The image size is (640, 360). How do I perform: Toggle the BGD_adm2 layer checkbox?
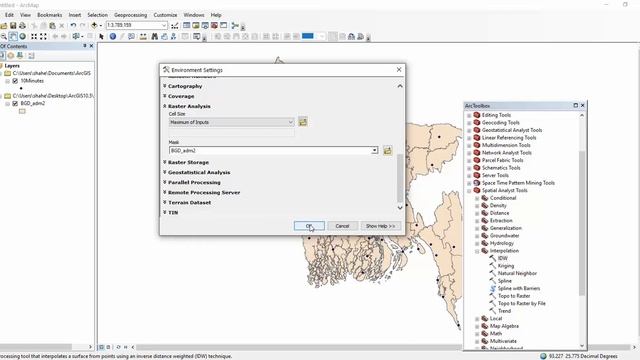15,103
